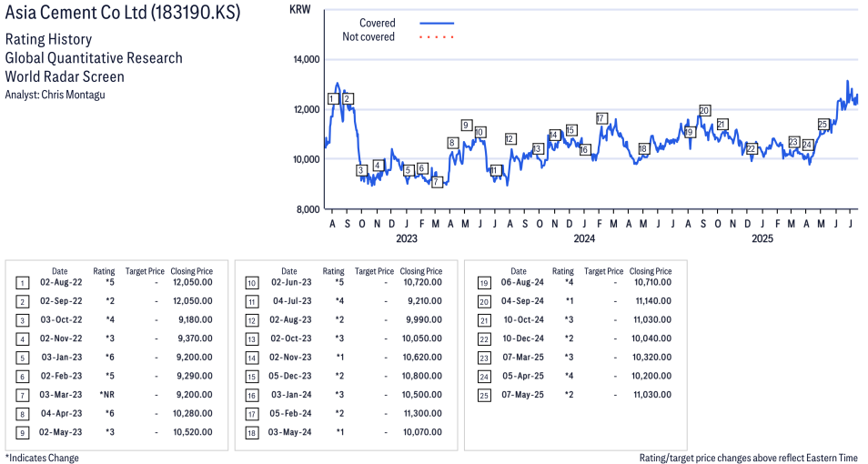Viewport: 868px width, 464px height.
Task: Click table index box 10 for 02-Jun-23
Action: click(x=252, y=284)
